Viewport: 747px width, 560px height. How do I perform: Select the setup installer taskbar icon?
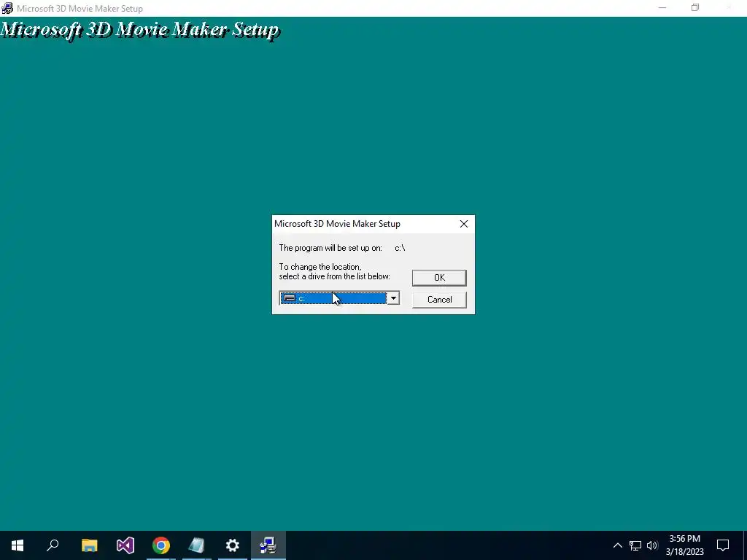[268, 545]
